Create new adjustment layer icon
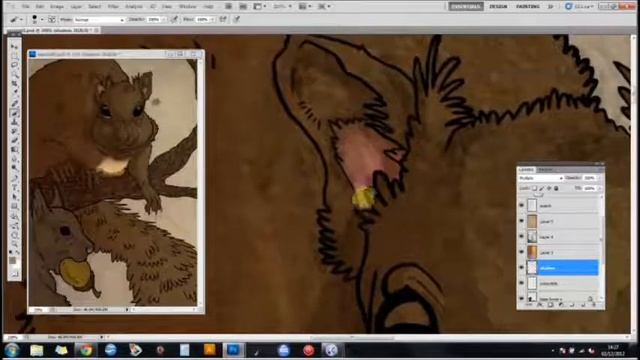 coord(561,305)
